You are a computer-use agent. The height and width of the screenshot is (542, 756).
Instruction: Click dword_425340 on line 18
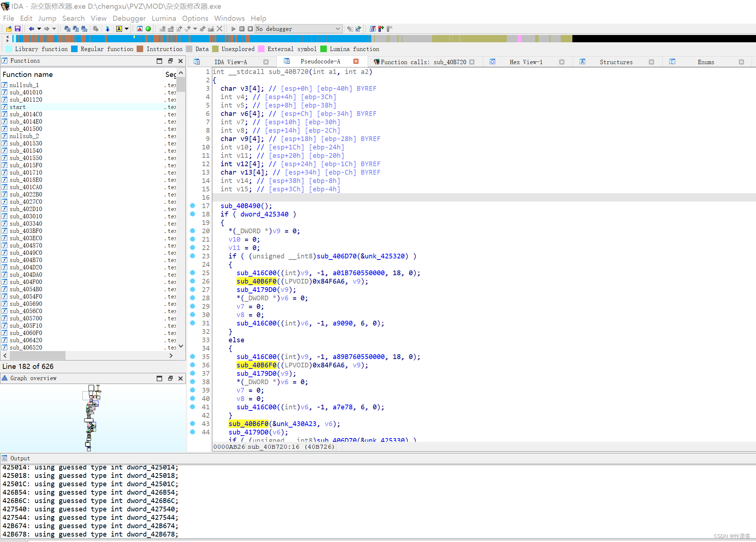[265, 214]
